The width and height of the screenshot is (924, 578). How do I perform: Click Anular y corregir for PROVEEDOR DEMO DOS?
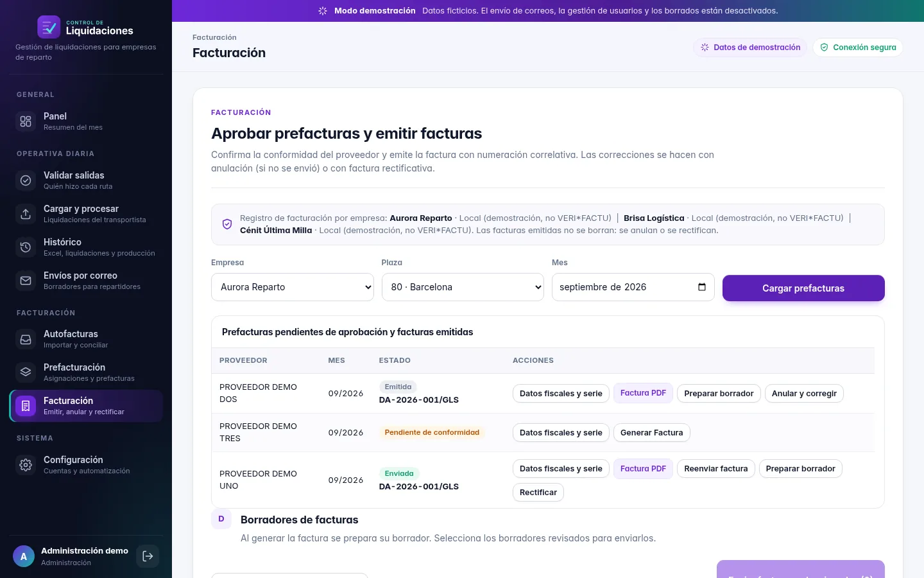804,394
